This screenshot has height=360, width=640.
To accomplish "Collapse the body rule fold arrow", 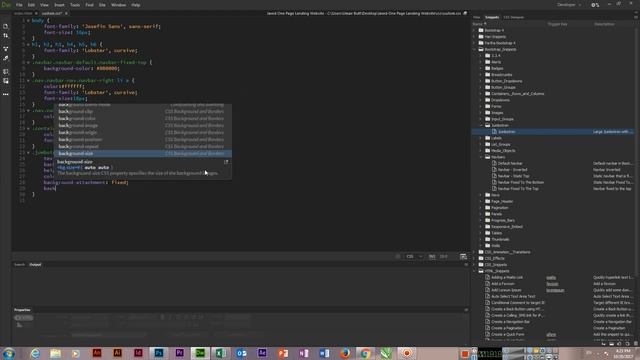I will click(28, 20).
